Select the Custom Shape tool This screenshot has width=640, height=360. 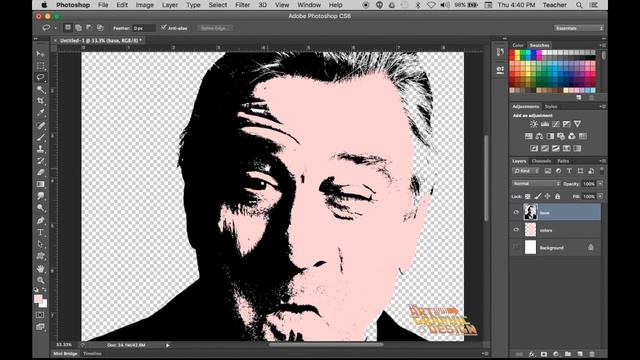coord(40,256)
